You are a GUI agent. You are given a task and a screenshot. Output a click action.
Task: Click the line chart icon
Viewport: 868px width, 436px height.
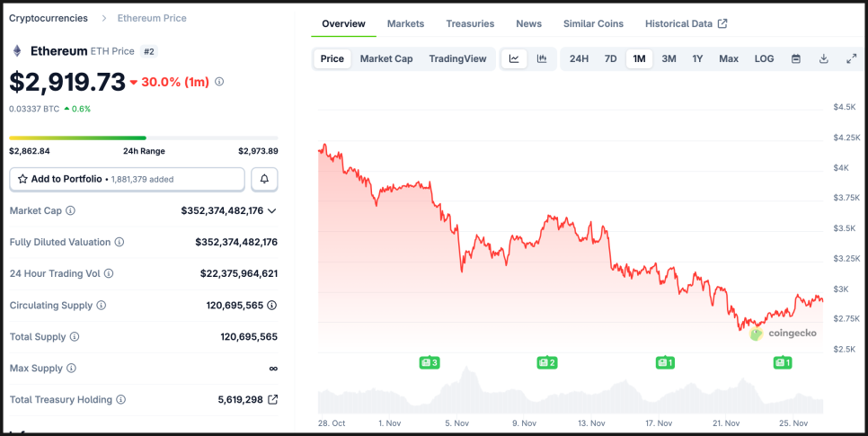pos(514,59)
